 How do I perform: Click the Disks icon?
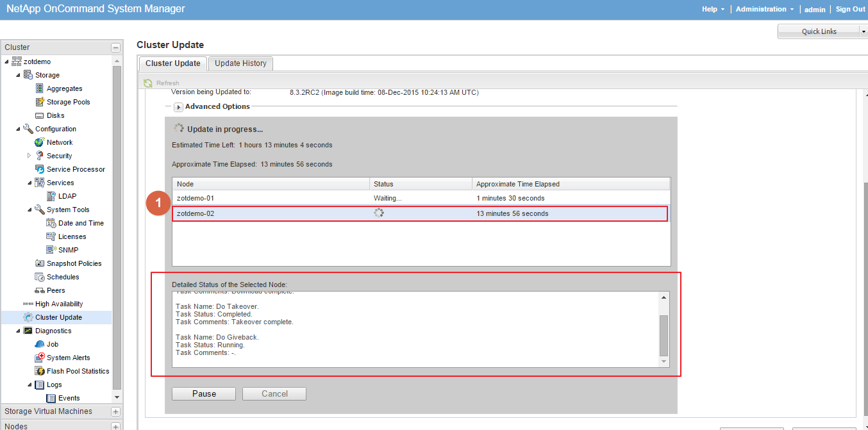(x=40, y=115)
